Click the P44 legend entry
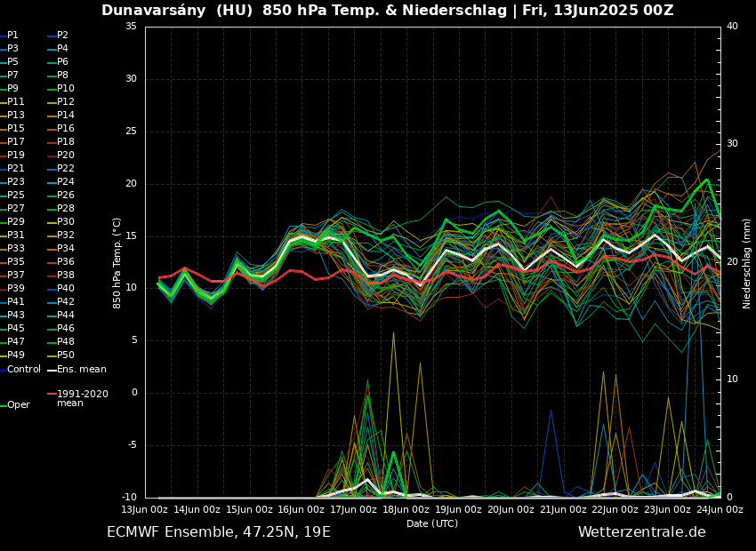Image resolution: width=756 pixels, height=551 pixels. coord(65,315)
